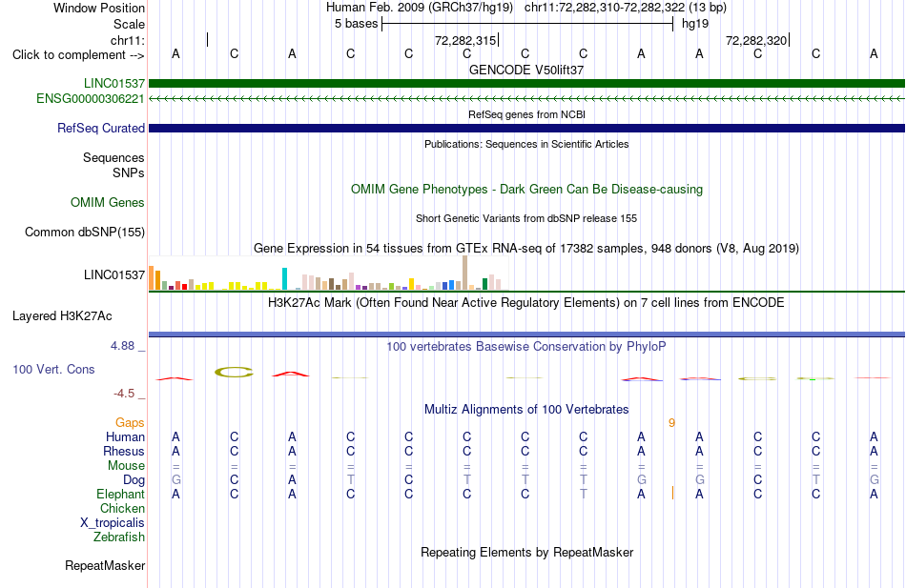
Task: Click the 'Human Feb. 2009 (GRCh37/hg19)' assembly text
Action: pos(420,8)
